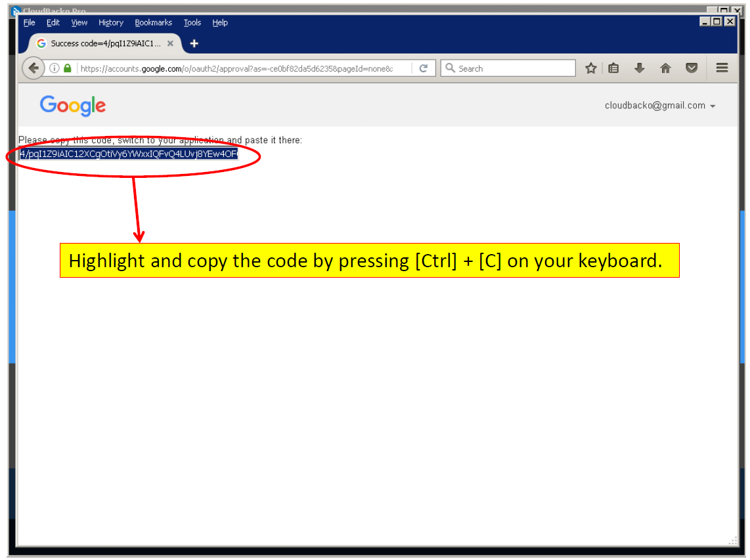Viewport: 750px width, 560px height.
Task: Close the Success code tab
Action: point(170,43)
